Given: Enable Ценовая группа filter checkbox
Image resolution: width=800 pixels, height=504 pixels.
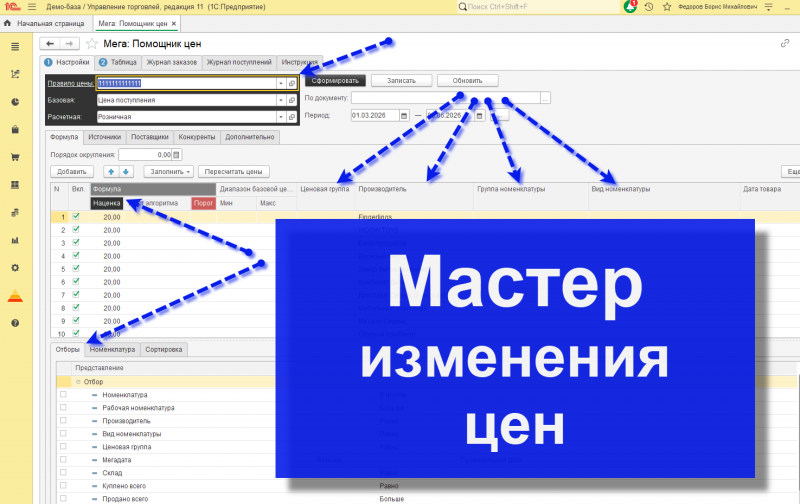Looking at the screenshot, I should pyautogui.click(x=63, y=446).
